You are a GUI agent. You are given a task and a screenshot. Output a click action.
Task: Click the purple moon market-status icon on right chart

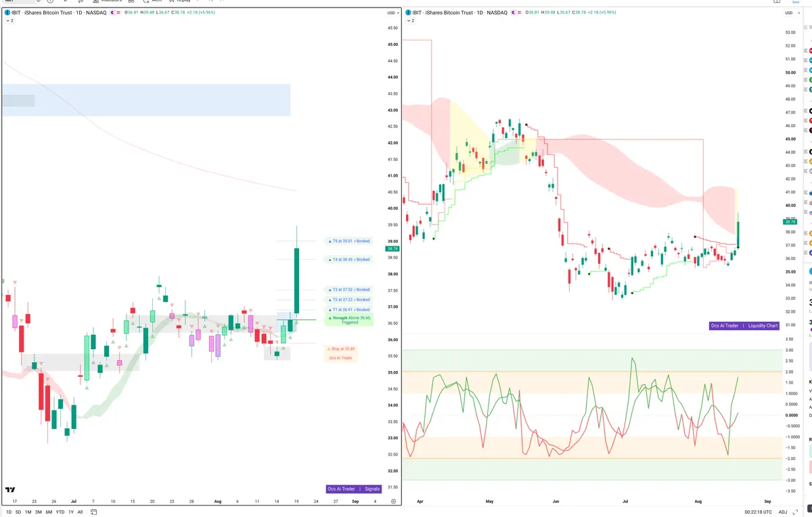click(x=515, y=13)
